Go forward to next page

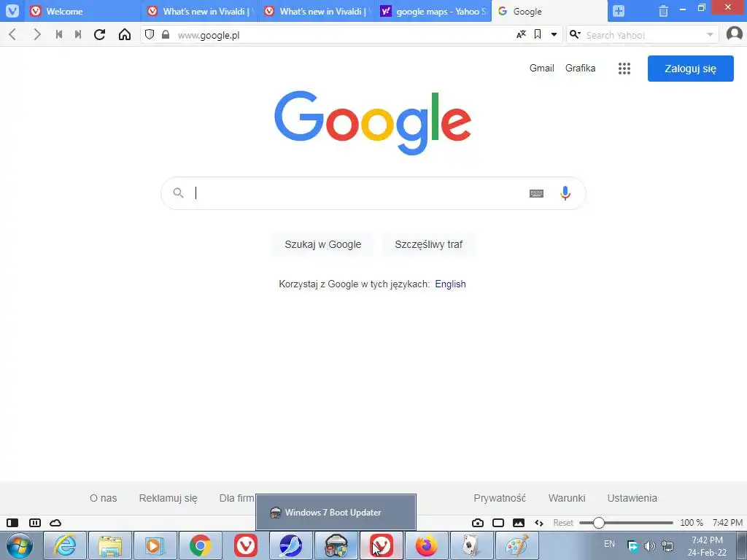coord(36,34)
